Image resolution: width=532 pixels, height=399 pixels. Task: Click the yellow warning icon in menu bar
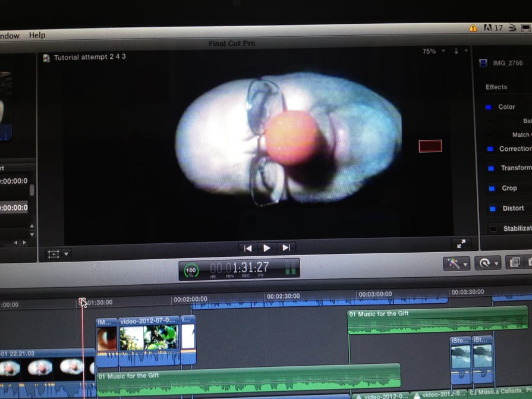473,28
